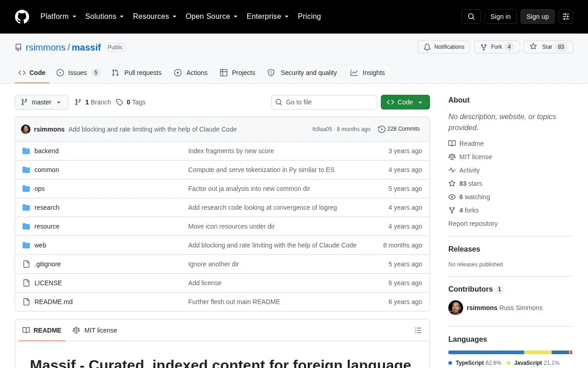Switch to Security and quality tab
Viewport: 588px width, 368px height.
pos(302,73)
